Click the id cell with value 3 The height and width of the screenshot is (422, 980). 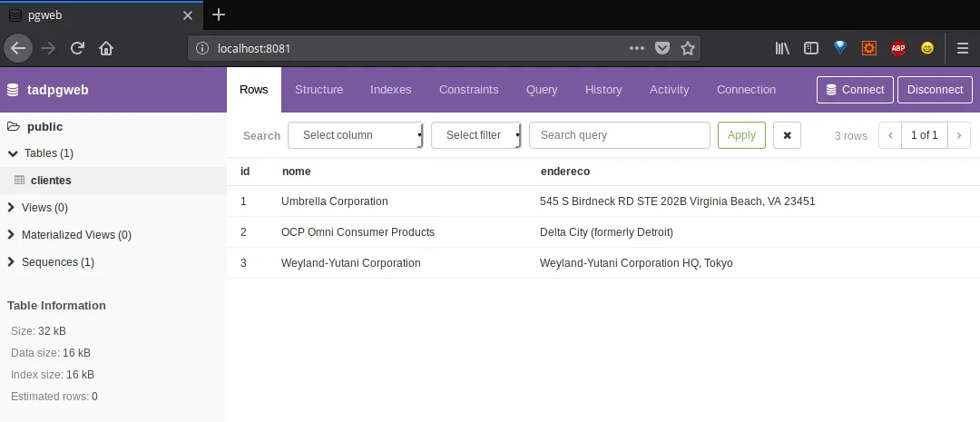244,262
